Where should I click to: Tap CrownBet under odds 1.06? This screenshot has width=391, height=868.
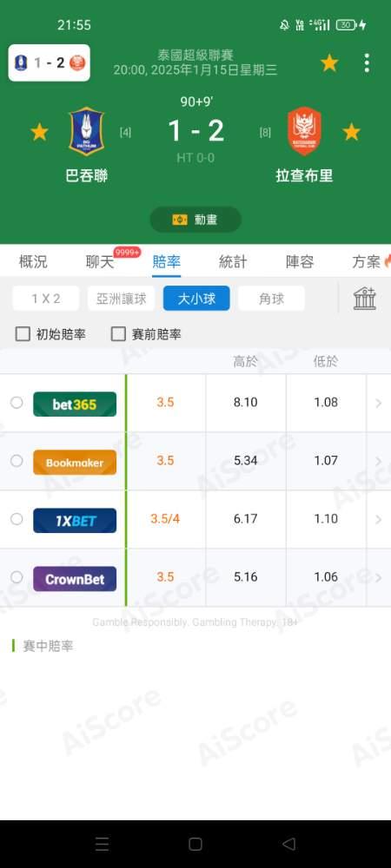pos(326,577)
